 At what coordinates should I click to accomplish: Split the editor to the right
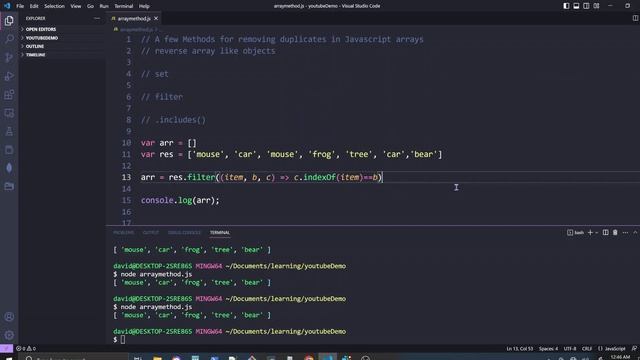635,18
